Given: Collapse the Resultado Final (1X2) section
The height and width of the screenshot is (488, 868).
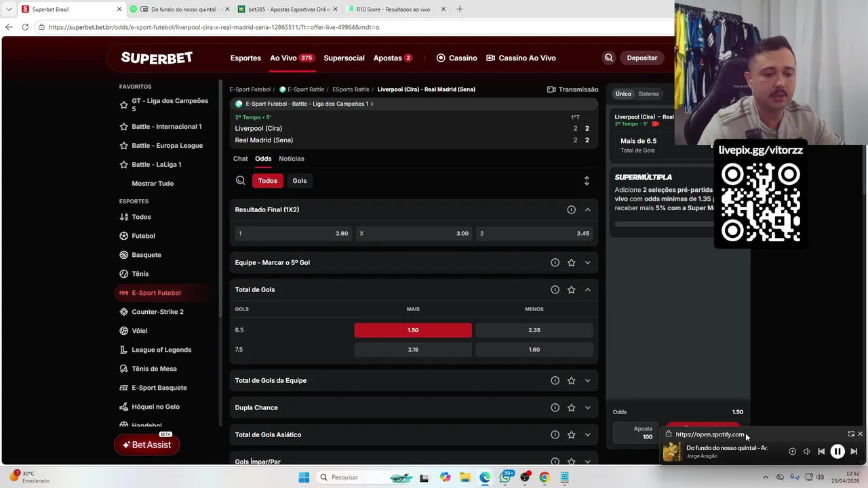Looking at the screenshot, I should pyautogui.click(x=587, y=209).
